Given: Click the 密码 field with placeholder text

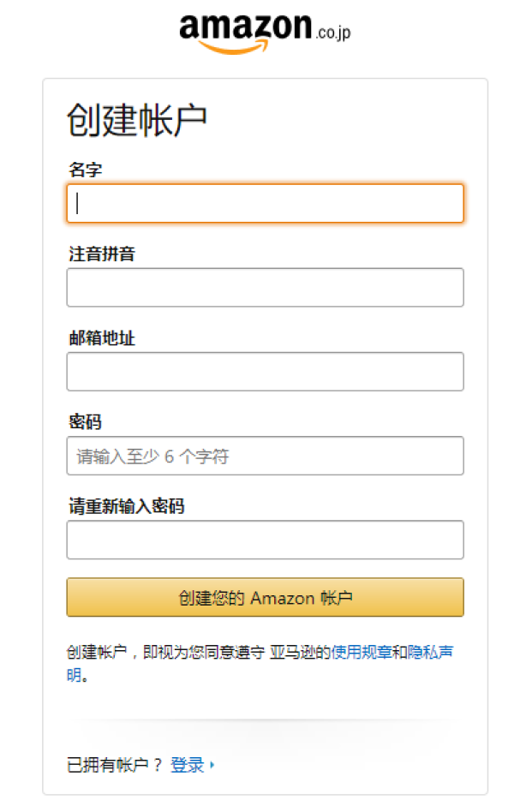Looking at the screenshot, I should [265, 456].
